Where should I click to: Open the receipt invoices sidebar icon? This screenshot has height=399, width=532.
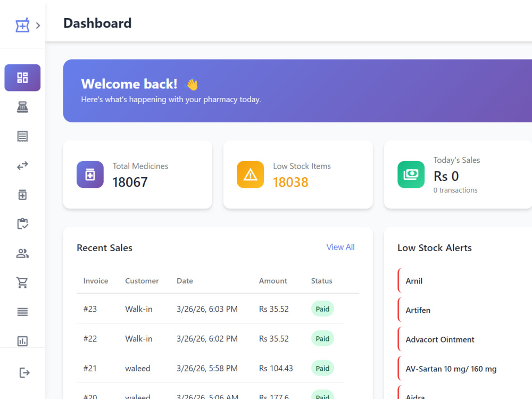click(22, 136)
